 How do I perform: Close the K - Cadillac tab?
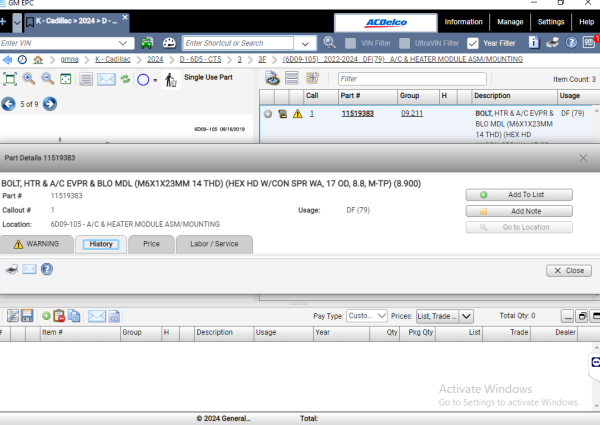coord(125,17)
